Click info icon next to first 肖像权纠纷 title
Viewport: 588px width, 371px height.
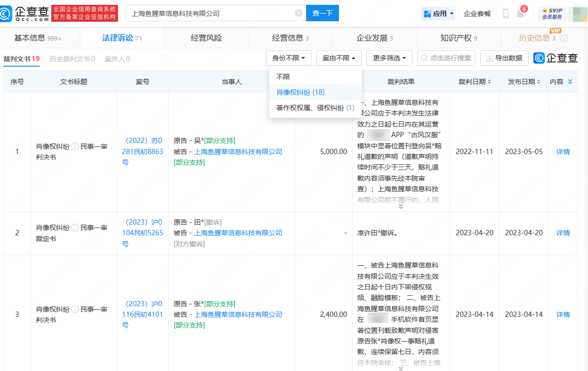(75, 146)
